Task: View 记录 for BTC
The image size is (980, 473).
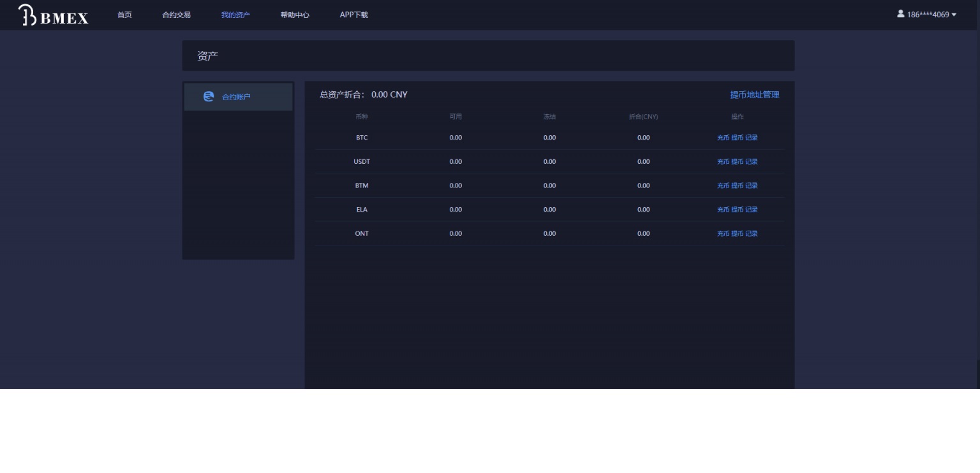Action: coord(752,138)
